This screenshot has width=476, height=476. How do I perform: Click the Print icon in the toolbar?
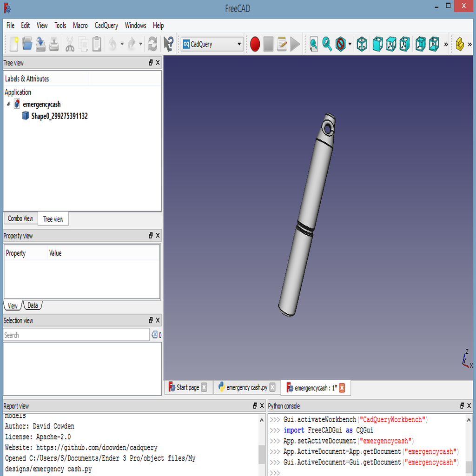tap(54, 44)
